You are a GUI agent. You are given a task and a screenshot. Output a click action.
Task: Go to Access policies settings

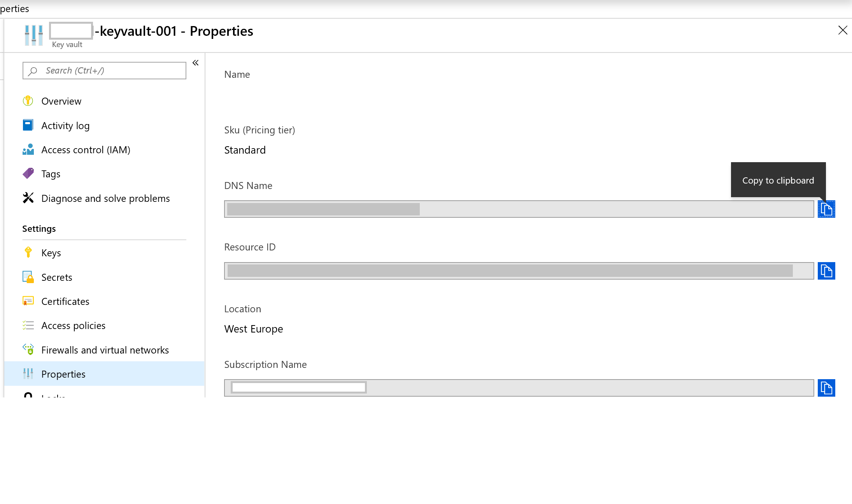pyautogui.click(x=73, y=325)
